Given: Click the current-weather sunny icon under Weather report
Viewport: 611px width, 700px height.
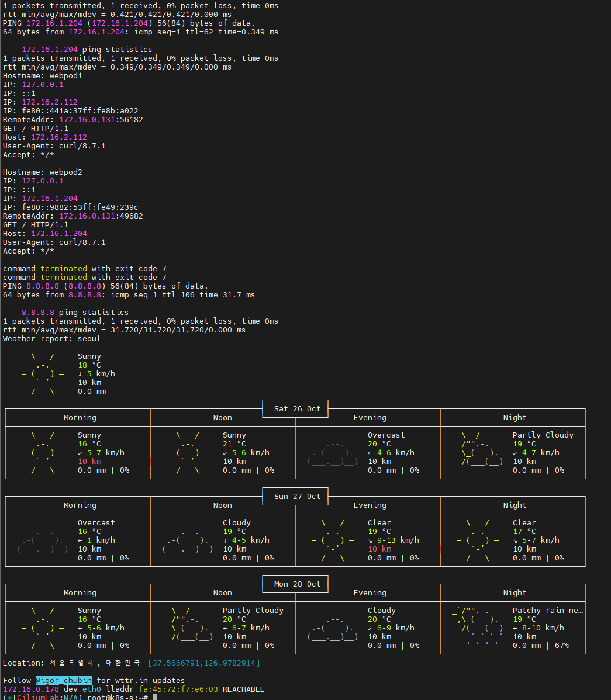Looking at the screenshot, I should pyautogui.click(x=43, y=374).
